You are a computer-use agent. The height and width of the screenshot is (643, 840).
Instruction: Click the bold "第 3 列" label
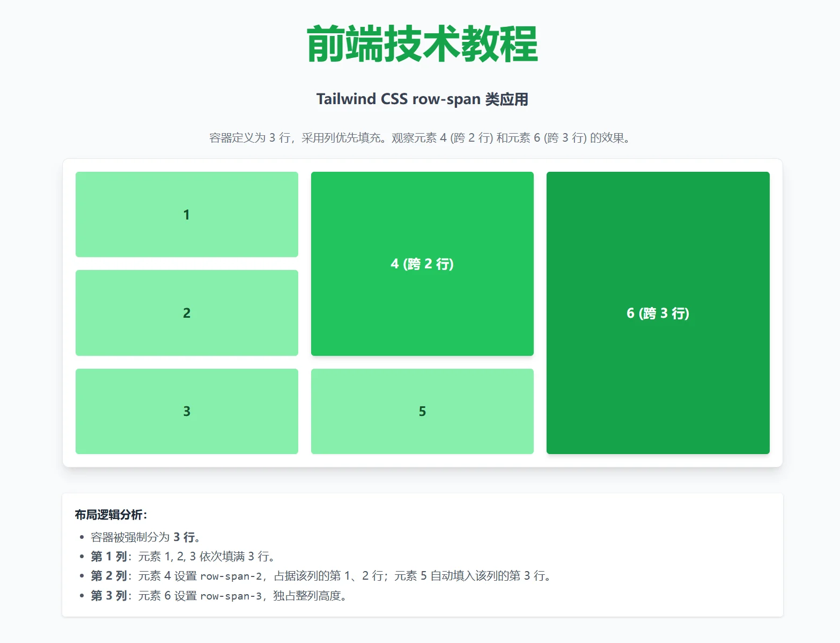(x=109, y=596)
